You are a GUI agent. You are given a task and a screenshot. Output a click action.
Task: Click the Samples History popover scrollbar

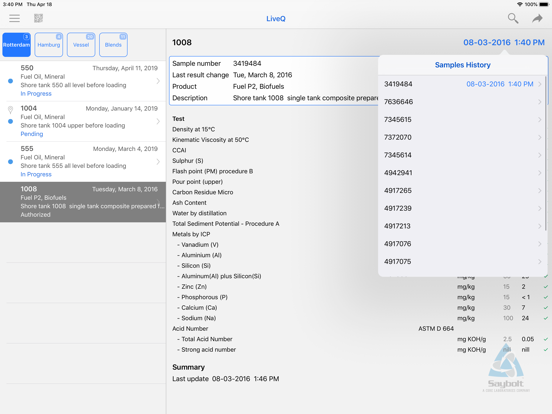pos(546,153)
